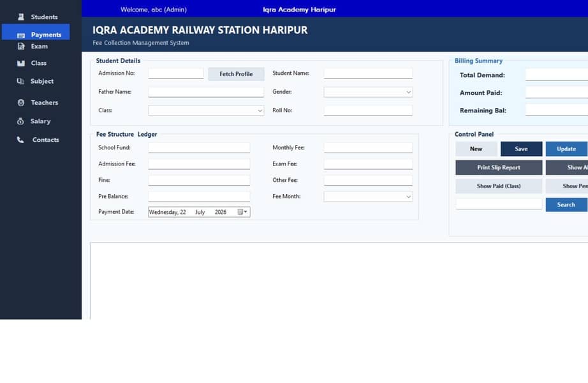
Task: Click the search text box beside Search
Action: (x=499, y=204)
